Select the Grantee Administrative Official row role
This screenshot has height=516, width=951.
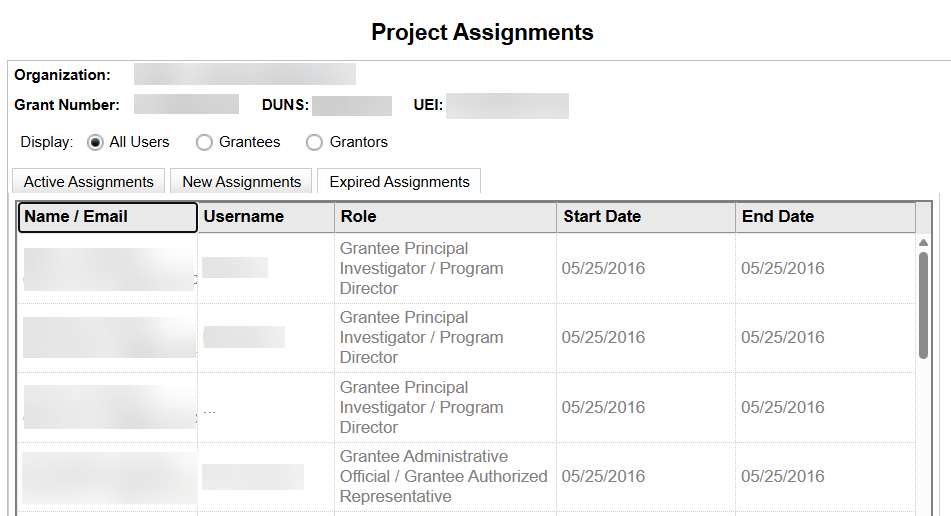tap(443, 476)
